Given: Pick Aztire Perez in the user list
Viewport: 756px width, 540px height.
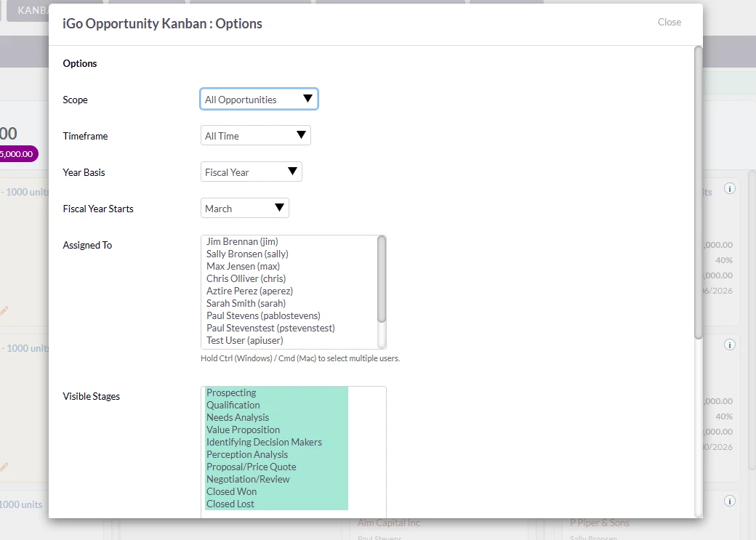Looking at the screenshot, I should click(x=249, y=291).
